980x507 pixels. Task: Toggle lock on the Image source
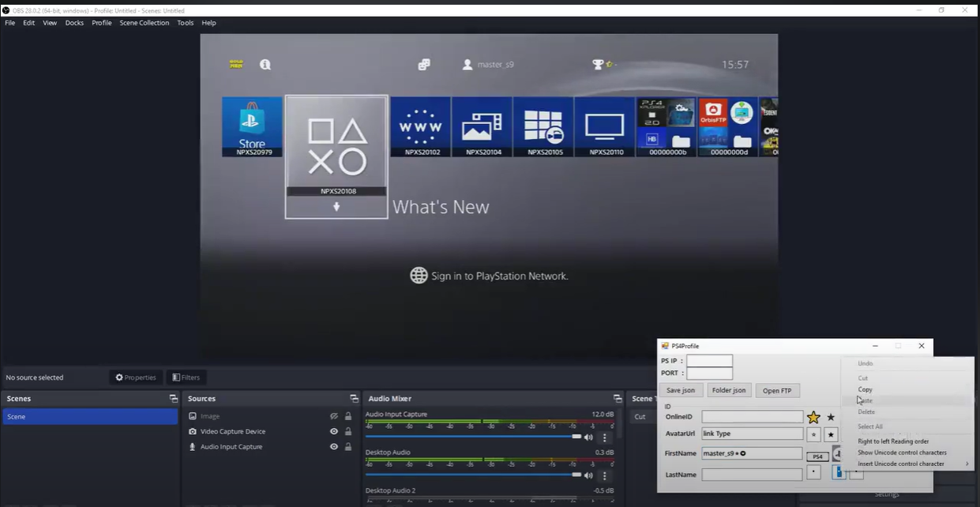(x=348, y=416)
